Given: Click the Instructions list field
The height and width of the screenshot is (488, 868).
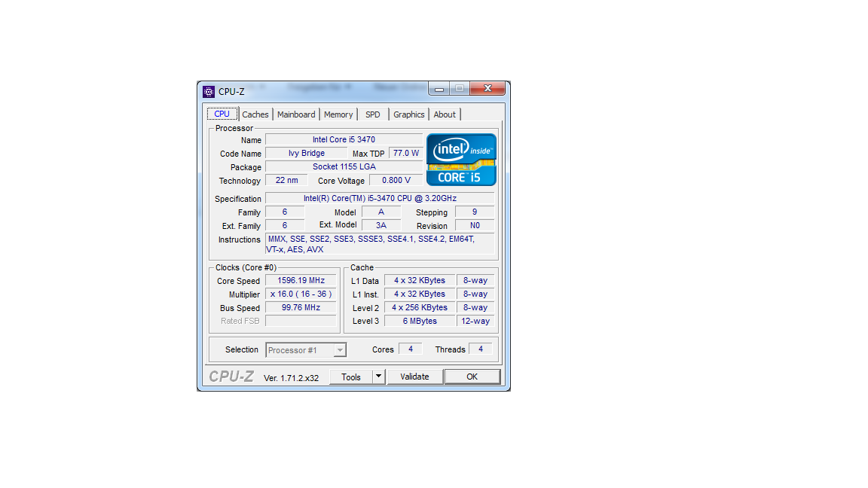Looking at the screenshot, I should pyautogui.click(x=380, y=244).
